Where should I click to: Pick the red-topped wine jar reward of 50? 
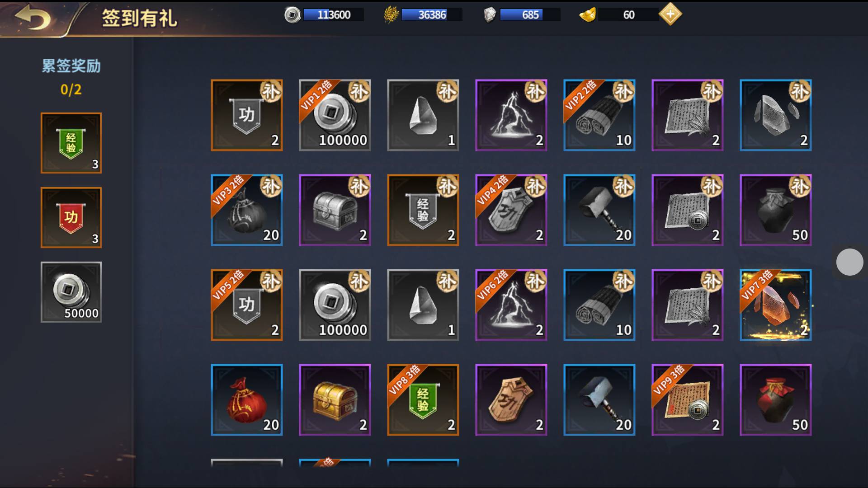775,400
